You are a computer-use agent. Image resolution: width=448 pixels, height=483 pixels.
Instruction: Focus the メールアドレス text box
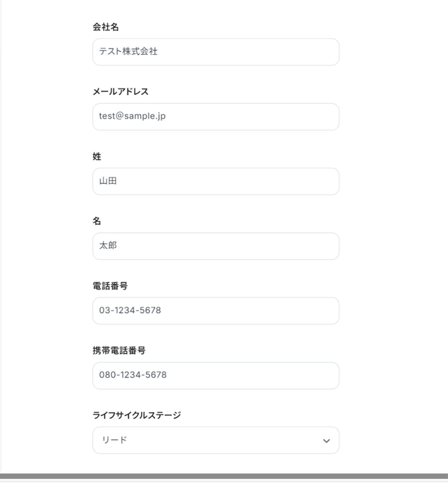[216, 117]
